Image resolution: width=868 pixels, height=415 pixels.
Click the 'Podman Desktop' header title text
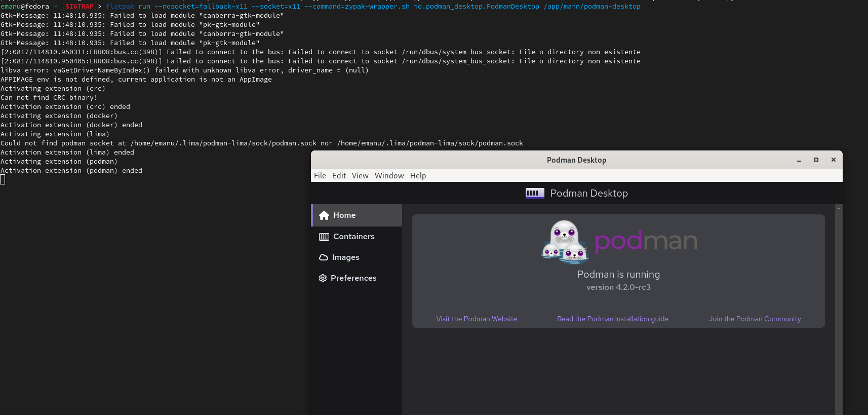tap(589, 193)
